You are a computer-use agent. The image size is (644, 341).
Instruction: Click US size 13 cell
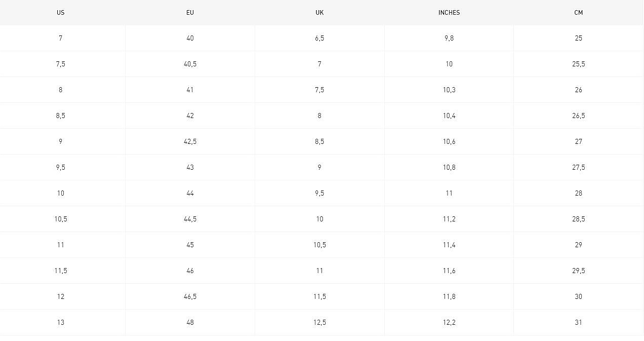(x=61, y=323)
